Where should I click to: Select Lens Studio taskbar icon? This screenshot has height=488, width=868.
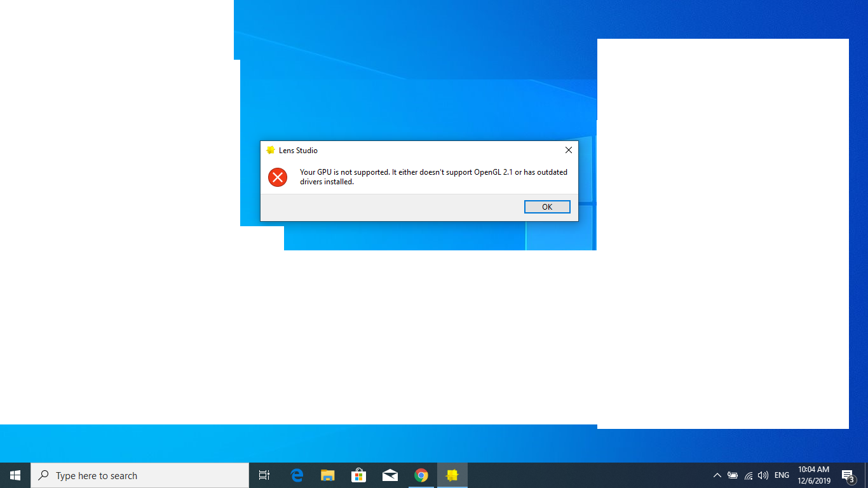point(452,475)
